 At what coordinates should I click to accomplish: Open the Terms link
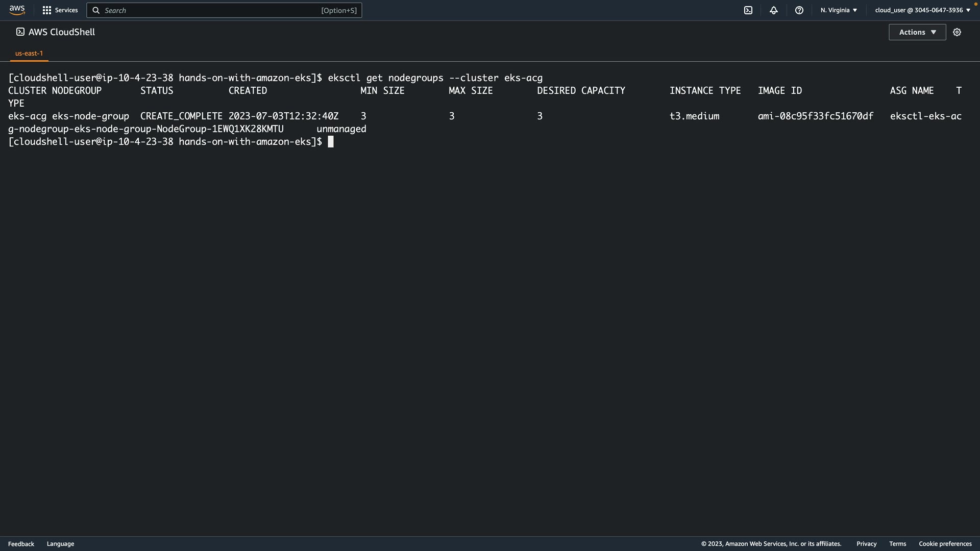(897, 544)
